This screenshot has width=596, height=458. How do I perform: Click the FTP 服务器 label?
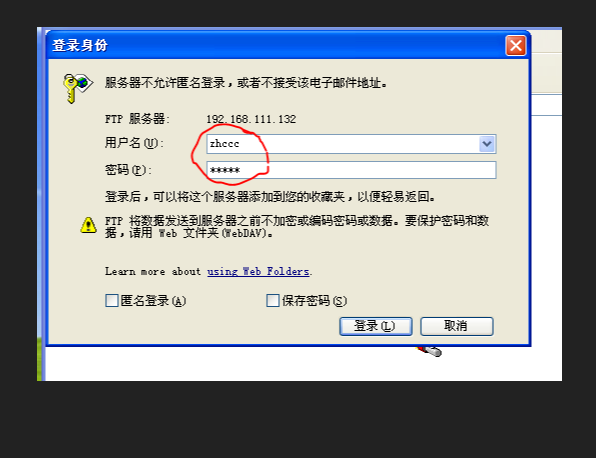click(137, 119)
